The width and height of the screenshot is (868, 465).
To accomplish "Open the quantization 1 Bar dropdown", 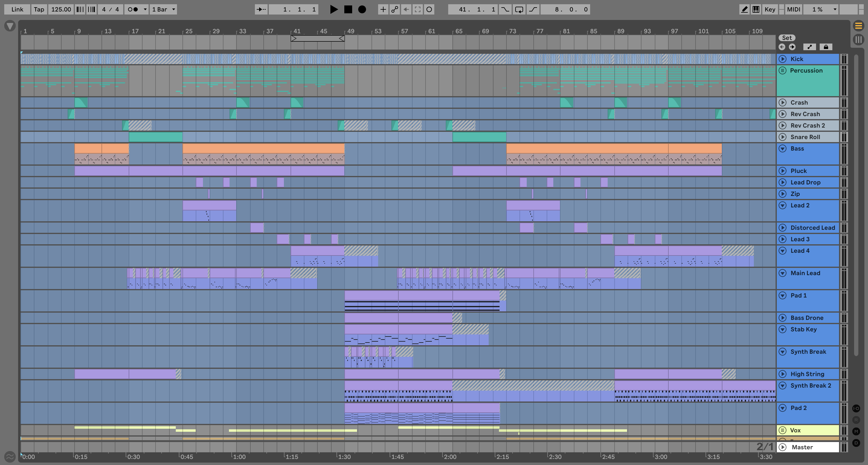I will pyautogui.click(x=163, y=9).
